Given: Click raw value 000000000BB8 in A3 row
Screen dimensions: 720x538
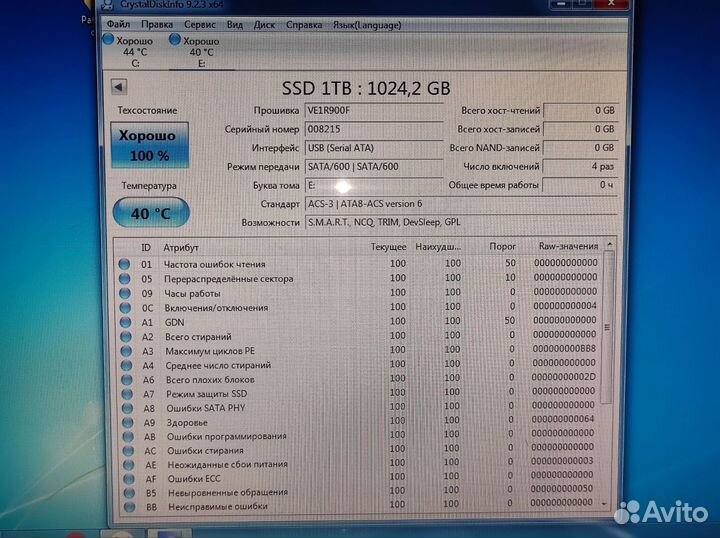Looking at the screenshot, I should (564, 349).
